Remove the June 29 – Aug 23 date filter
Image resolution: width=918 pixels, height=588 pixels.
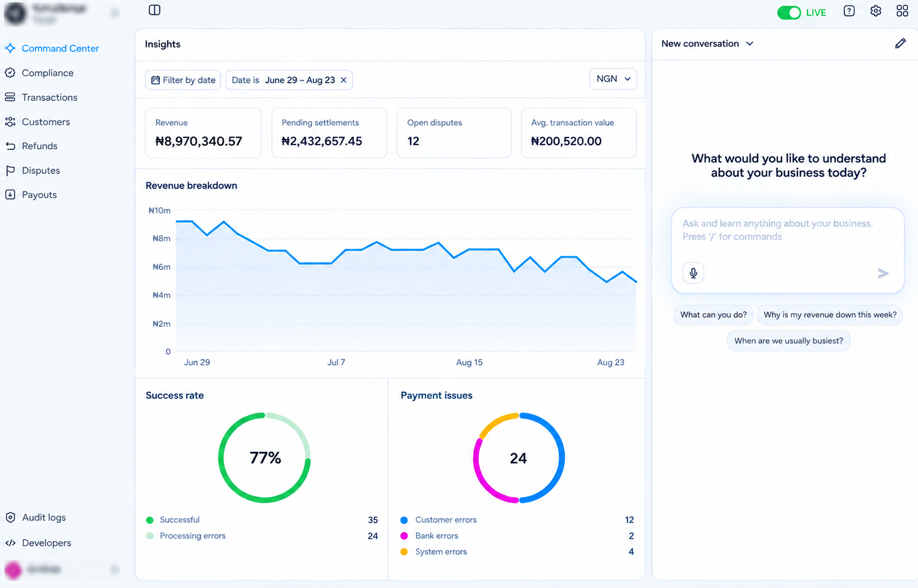[x=344, y=80]
